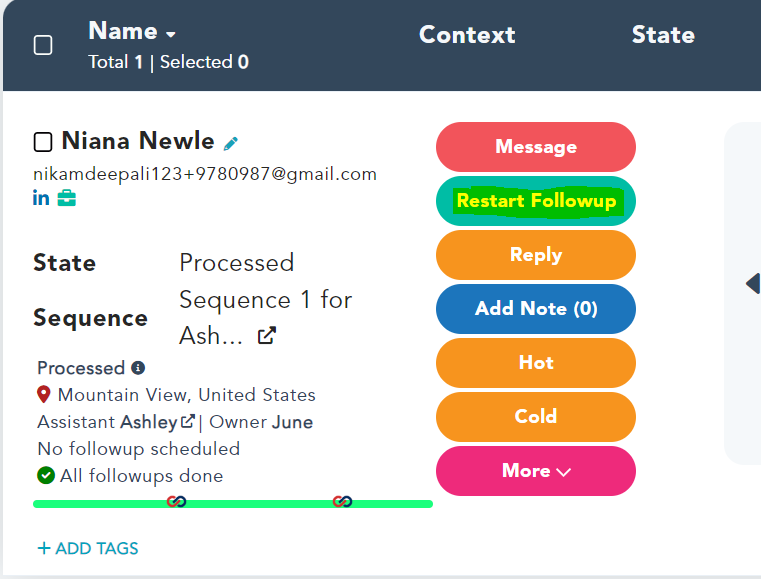
Task: Toggle the select-all checkbox in header
Action: (x=43, y=45)
